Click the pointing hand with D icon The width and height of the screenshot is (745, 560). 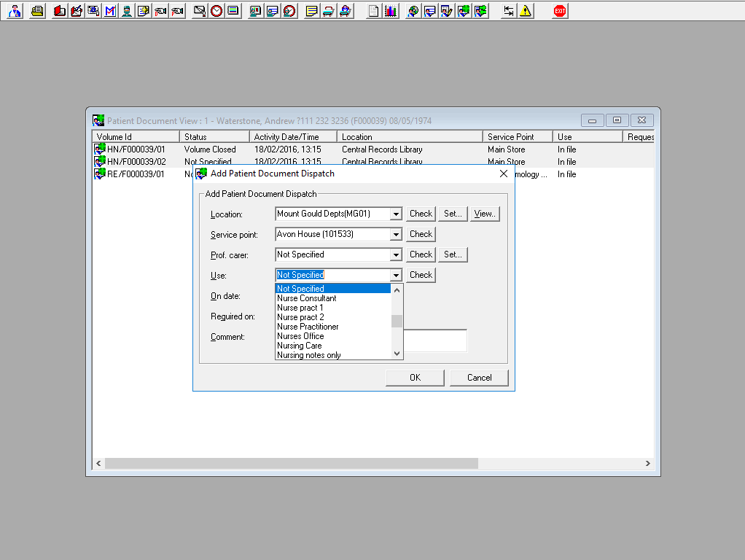(160, 11)
